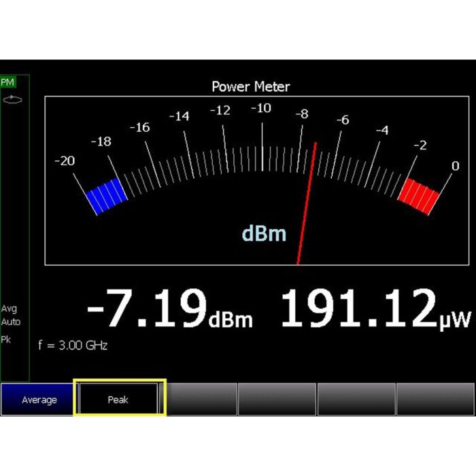Click the light blue dBm unit label
Viewport: 476px width, 476px height.
pos(264,234)
